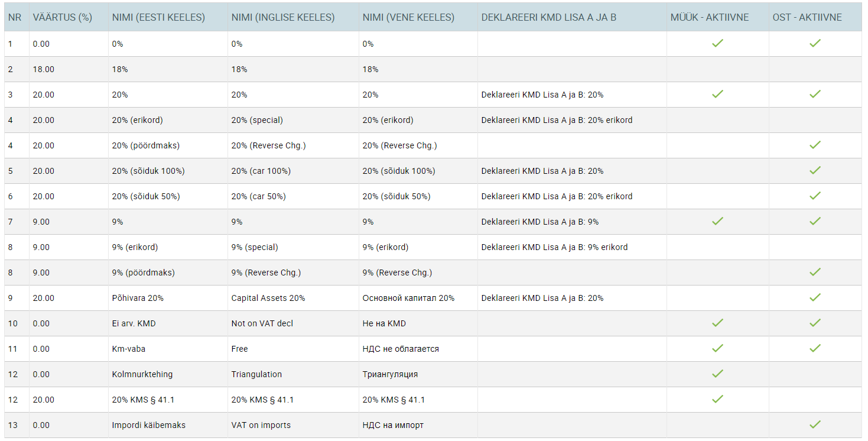Toggle purchase active check for Km-vaba row

815,348
